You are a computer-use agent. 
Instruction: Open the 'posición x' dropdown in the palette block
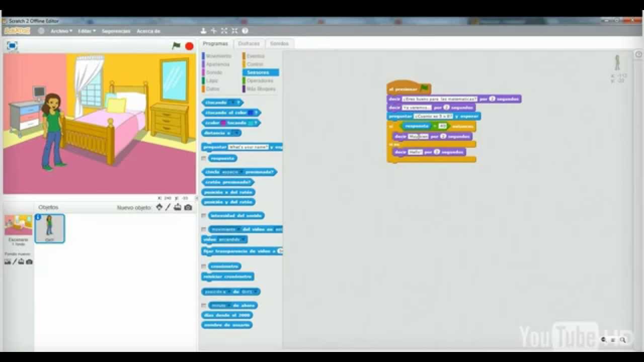pos(217,292)
